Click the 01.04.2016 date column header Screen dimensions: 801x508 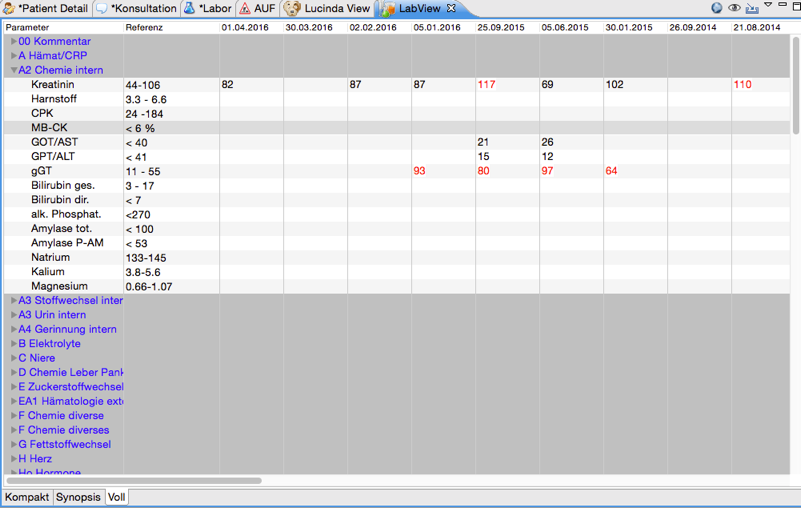(x=245, y=27)
